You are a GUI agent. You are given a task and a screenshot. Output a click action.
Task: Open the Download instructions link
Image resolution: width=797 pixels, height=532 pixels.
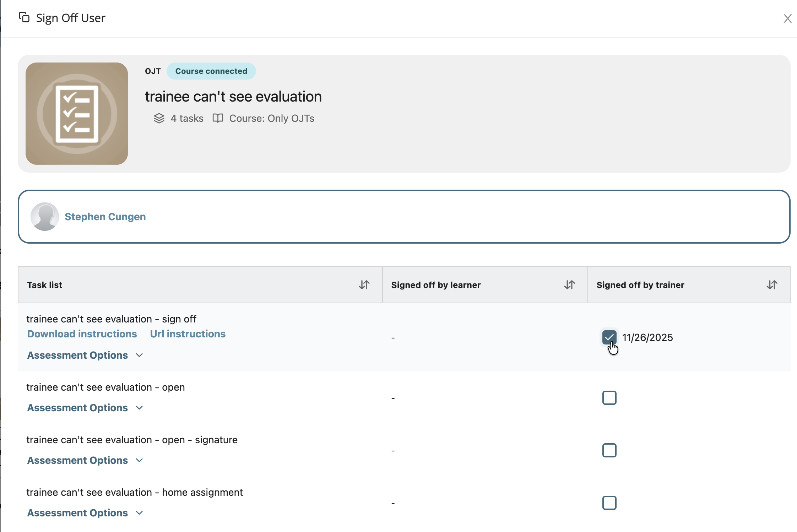(x=82, y=334)
